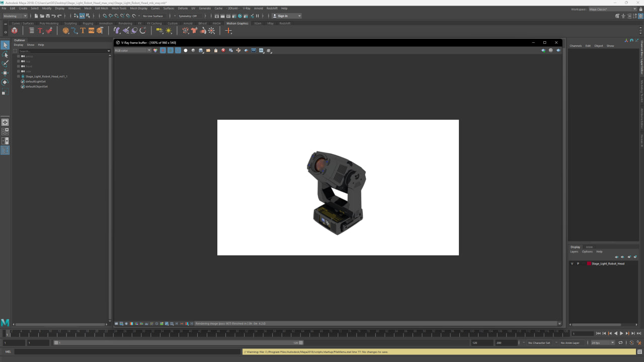Toggle the auto keyframe icon
644x362 pixels.
pyautogui.click(x=631, y=343)
